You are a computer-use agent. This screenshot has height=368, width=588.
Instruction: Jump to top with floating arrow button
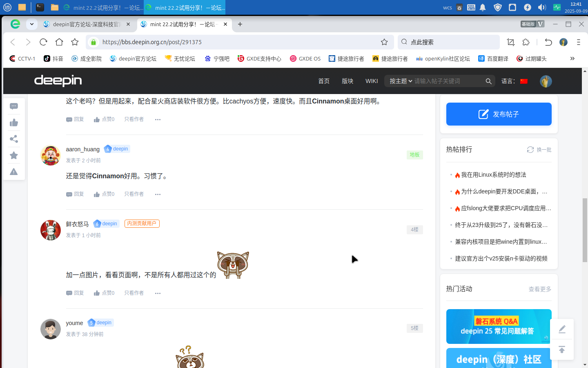point(562,350)
